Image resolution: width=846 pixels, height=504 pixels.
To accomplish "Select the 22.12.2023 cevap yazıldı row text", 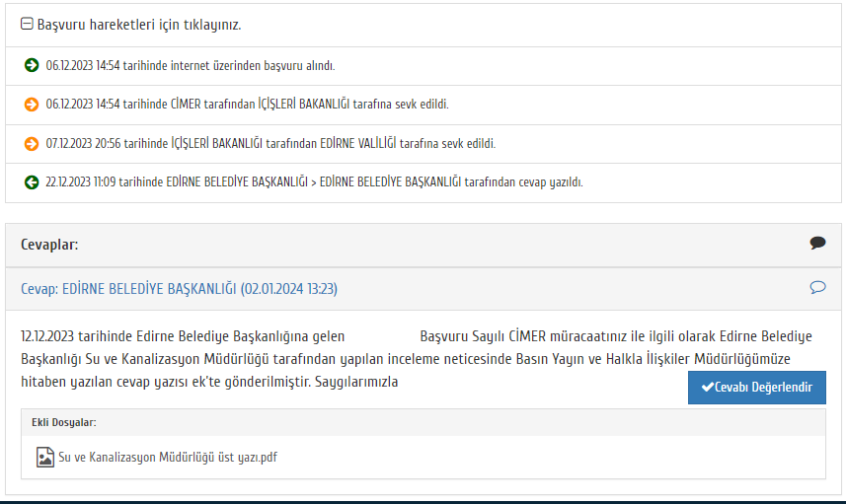I will click(x=314, y=182).
